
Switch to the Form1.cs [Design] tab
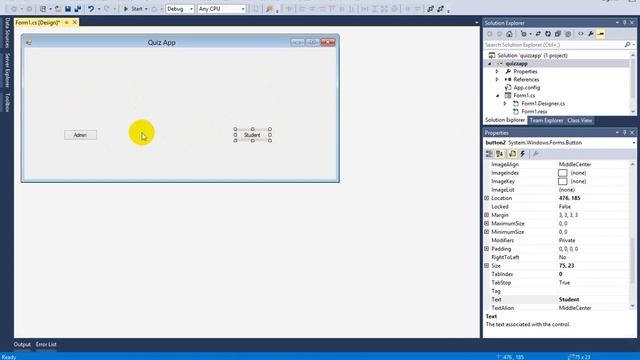38,22
